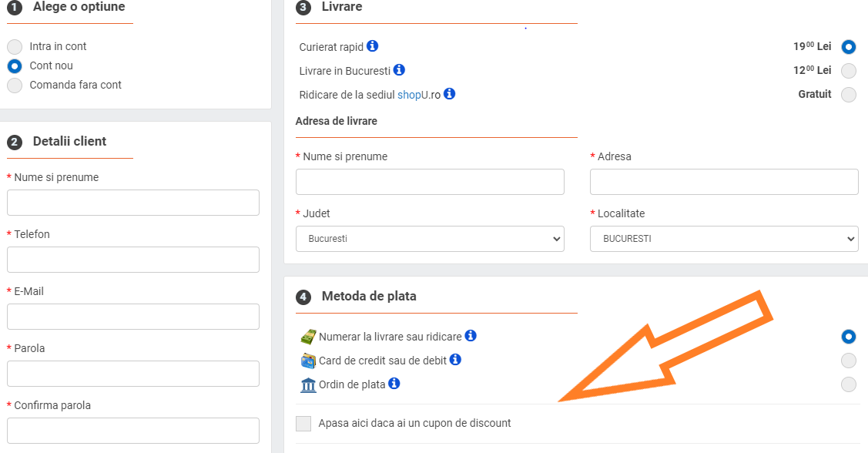Choose free pickup Gratuit radio option
868x453 pixels.
pos(848,95)
